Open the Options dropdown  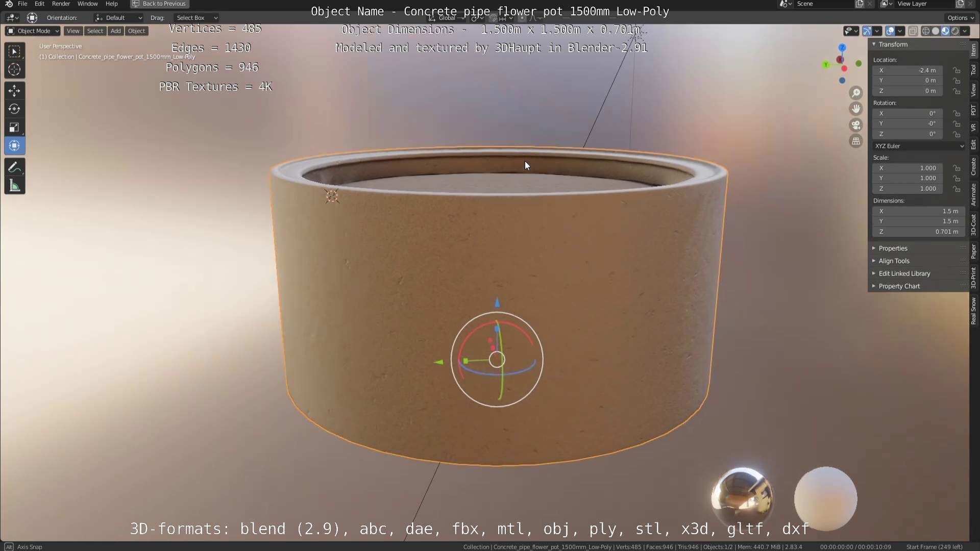(961, 17)
